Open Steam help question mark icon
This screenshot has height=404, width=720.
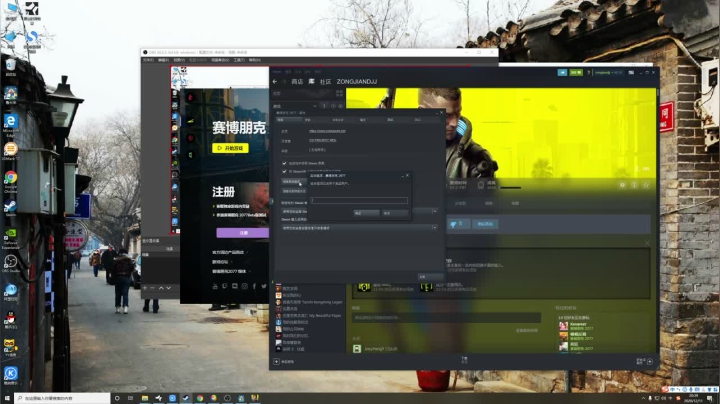[589, 73]
